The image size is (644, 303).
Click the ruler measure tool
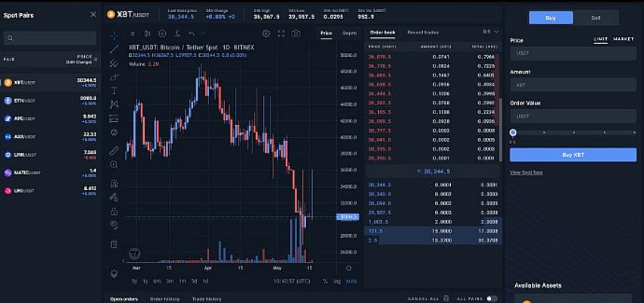pyautogui.click(x=114, y=151)
